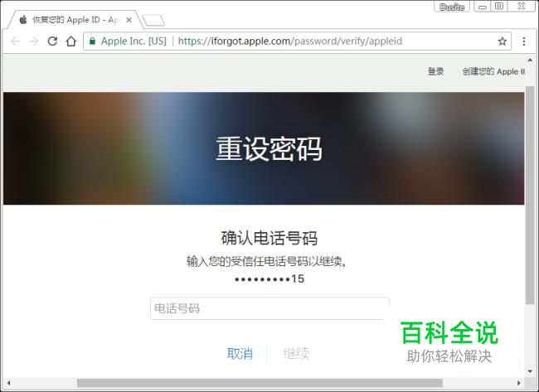Click the forward navigation arrow
The width and height of the screenshot is (539, 392).
point(34,41)
